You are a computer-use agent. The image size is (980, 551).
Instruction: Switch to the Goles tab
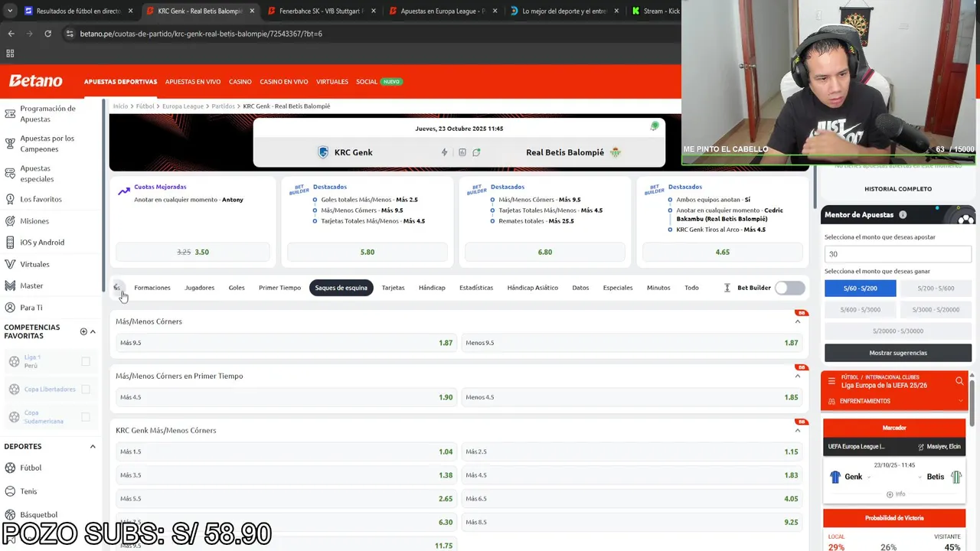[x=237, y=288]
